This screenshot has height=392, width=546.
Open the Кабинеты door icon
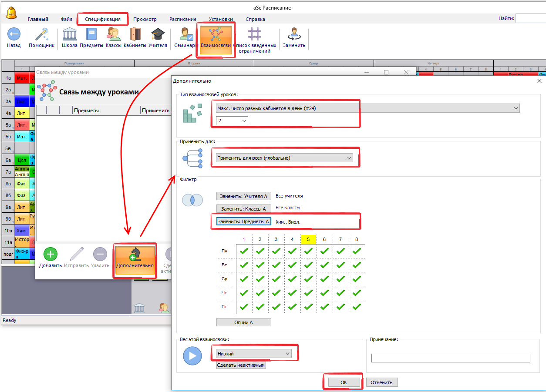pyautogui.click(x=135, y=35)
